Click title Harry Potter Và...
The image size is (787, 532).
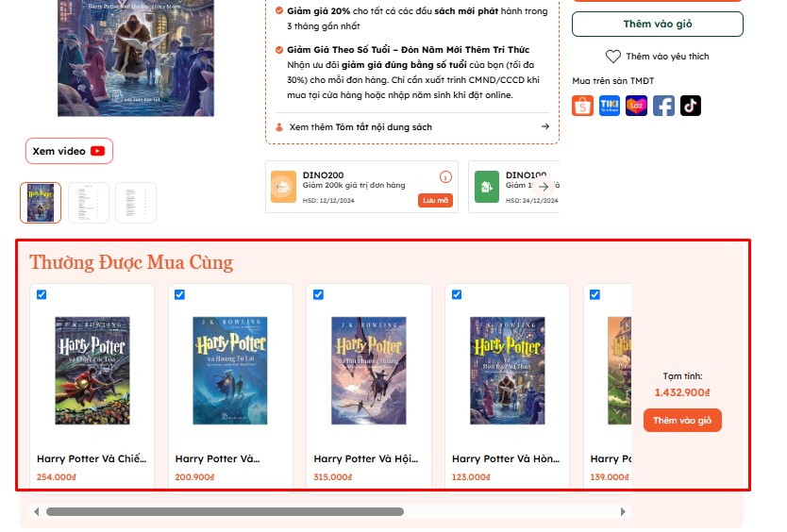tap(217, 458)
